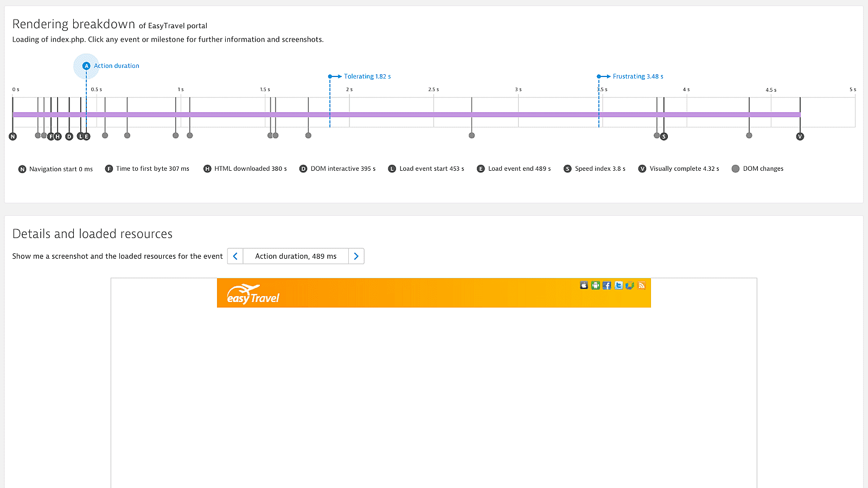Select the Navigation start N marker on timeline
This screenshot has width=868, height=488.
pos(12,136)
